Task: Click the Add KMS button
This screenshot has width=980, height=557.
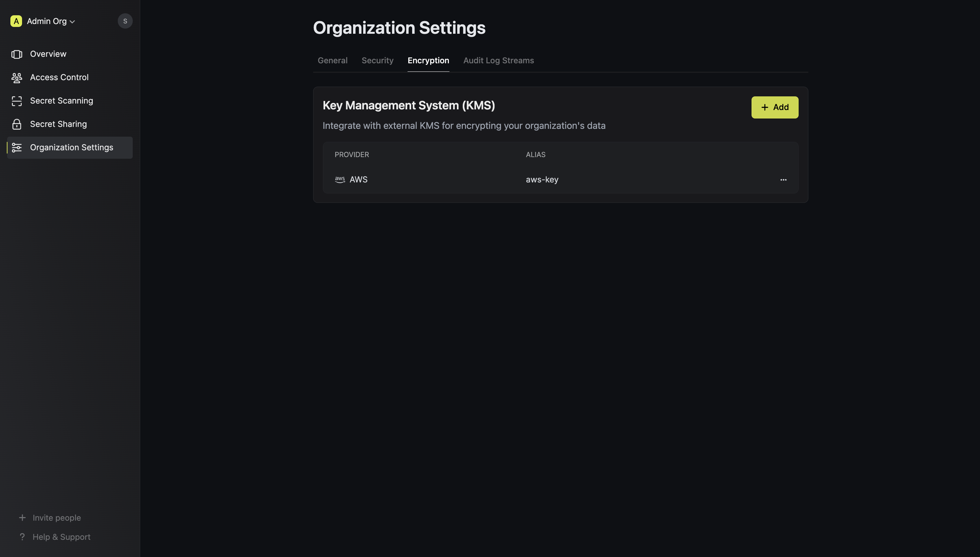Action: 775,107
